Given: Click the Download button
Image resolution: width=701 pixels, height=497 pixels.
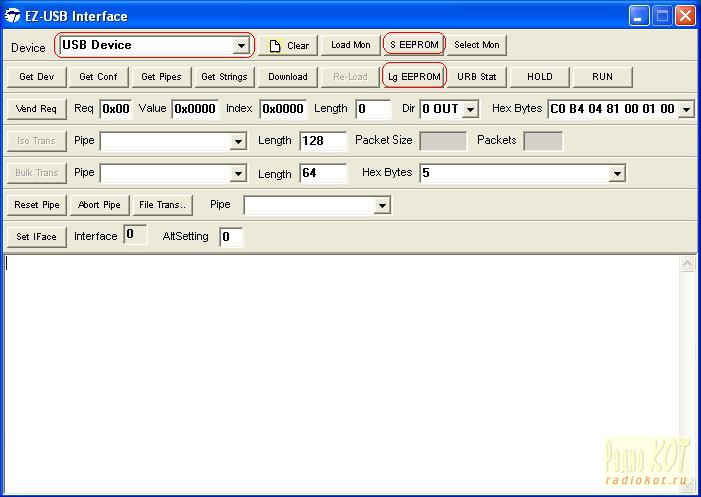Looking at the screenshot, I should pyautogui.click(x=287, y=77).
